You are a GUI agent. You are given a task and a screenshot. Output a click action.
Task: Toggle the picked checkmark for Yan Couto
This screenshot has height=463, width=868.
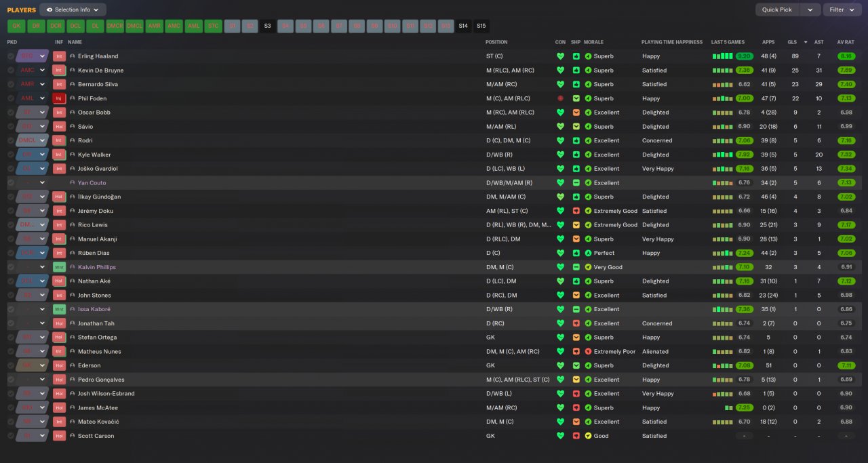tap(11, 183)
